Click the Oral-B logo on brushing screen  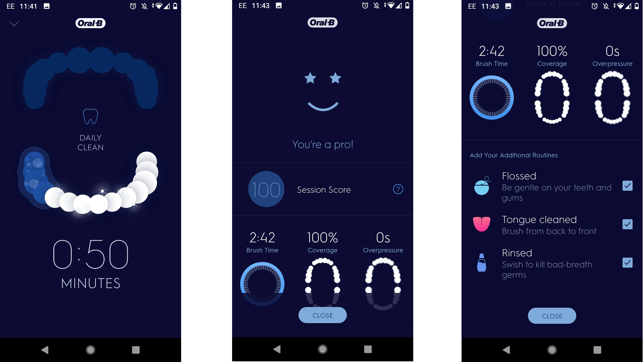pos(90,23)
